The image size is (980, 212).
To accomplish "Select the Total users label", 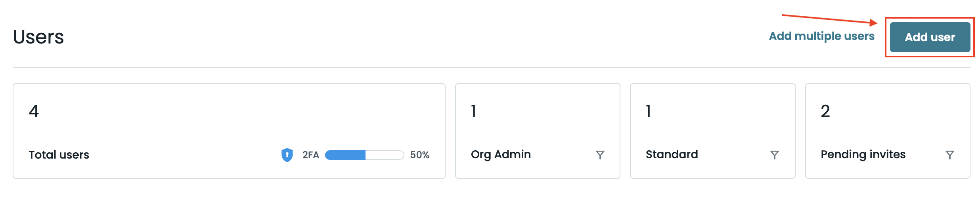I will (x=59, y=155).
